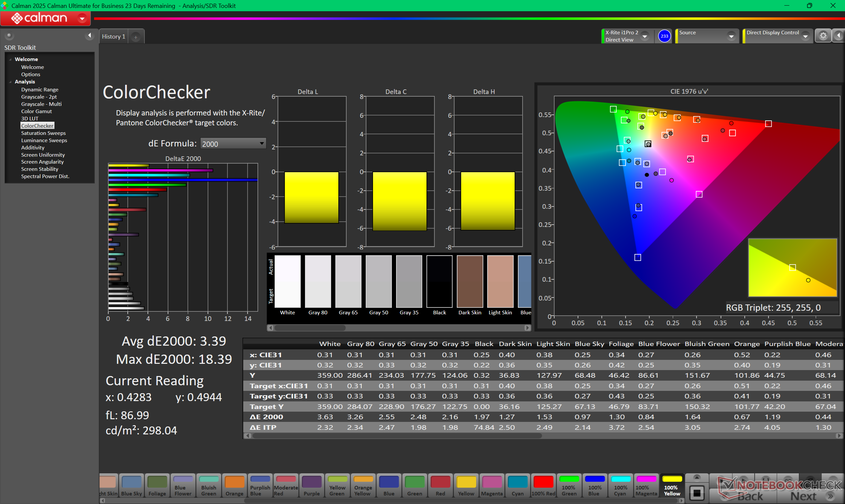
Task: Open the Source dropdown
Action: coord(731,36)
